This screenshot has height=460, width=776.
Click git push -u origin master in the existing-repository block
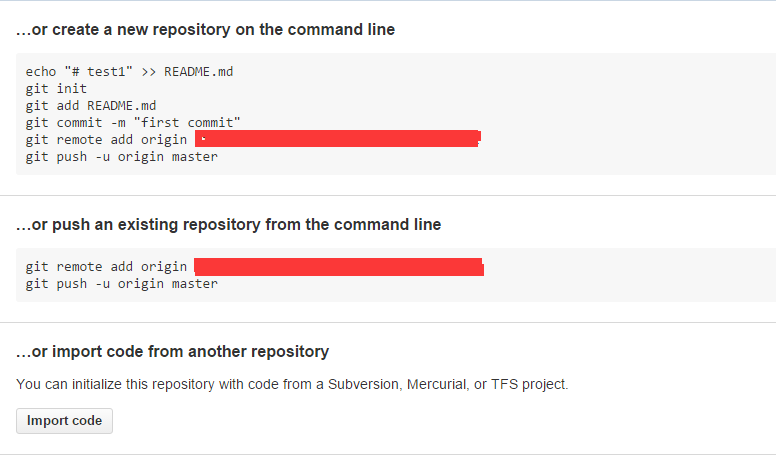(x=122, y=284)
